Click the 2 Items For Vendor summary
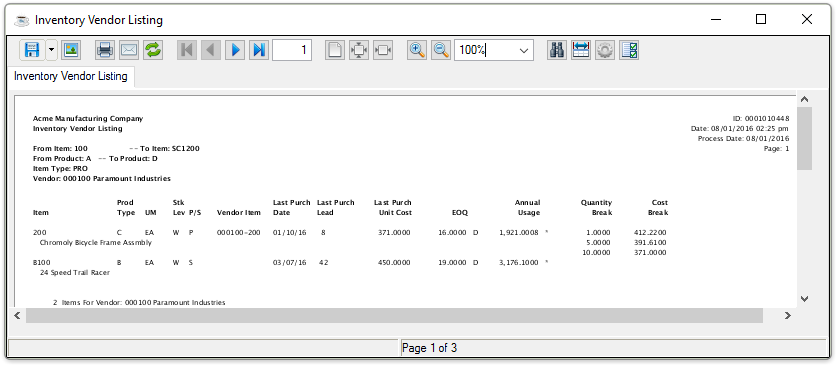 tap(139, 303)
